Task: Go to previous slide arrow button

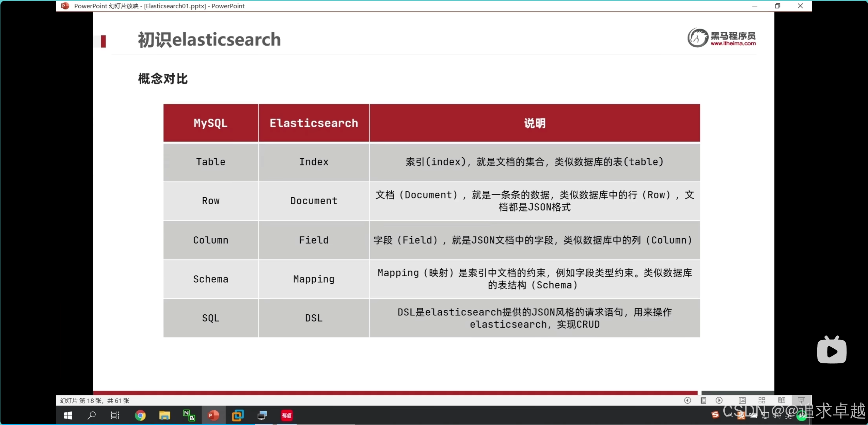Action: point(687,400)
